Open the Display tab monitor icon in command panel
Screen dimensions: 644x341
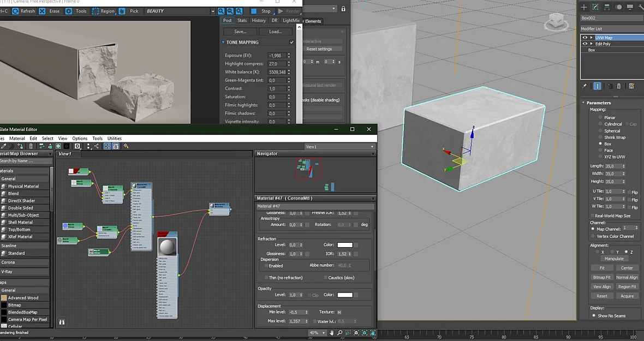[630, 7]
